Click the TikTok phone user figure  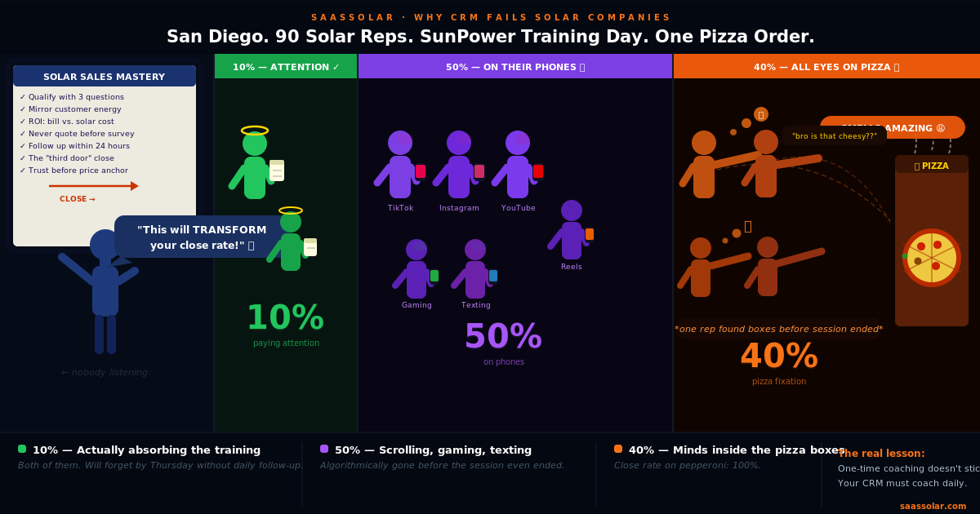pyautogui.click(x=400, y=164)
